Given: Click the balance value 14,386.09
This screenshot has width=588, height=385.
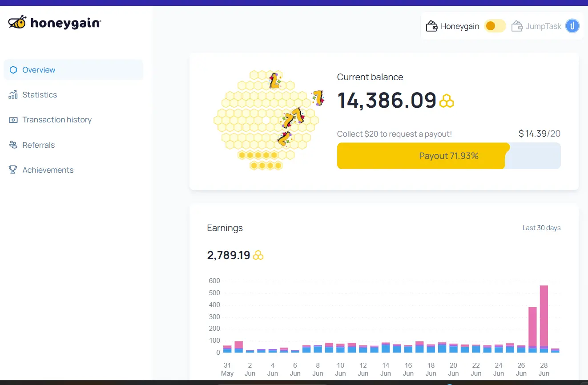Looking at the screenshot, I should 387,101.
